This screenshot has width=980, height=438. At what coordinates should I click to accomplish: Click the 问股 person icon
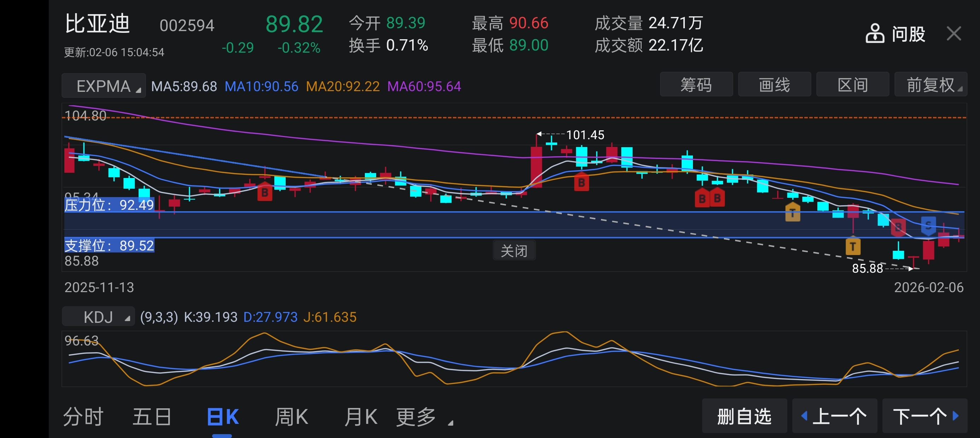coord(875,34)
